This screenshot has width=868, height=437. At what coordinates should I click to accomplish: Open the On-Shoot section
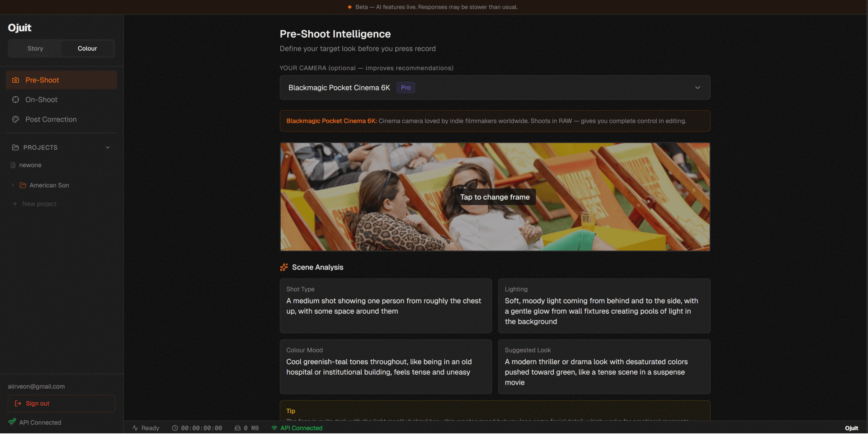pyautogui.click(x=42, y=99)
